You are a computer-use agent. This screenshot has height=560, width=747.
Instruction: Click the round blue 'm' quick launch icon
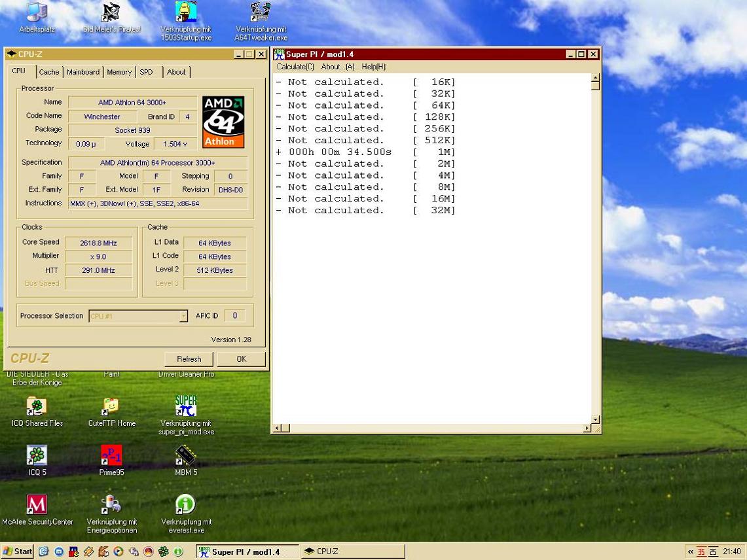click(x=59, y=551)
